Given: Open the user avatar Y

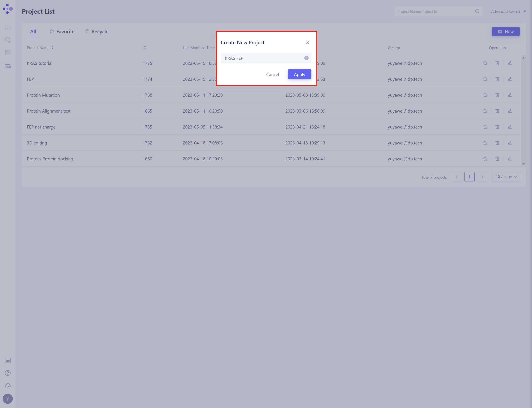Looking at the screenshot, I should [x=8, y=399].
